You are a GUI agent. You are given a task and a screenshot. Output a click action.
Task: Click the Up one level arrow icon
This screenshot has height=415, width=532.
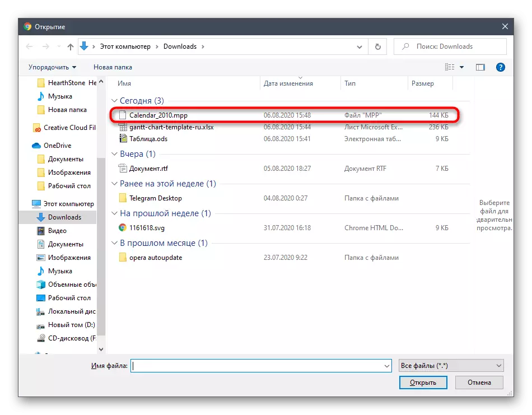pos(71,46)
